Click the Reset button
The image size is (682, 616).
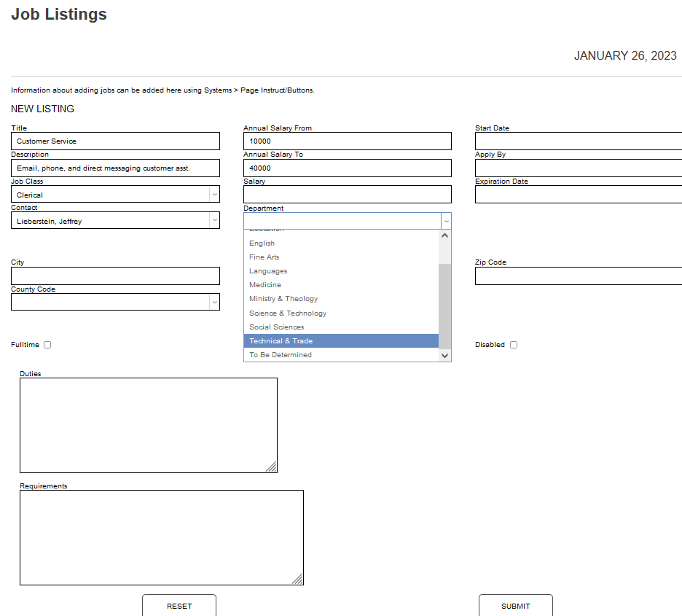pyautogui.click(x=179, y=606)
